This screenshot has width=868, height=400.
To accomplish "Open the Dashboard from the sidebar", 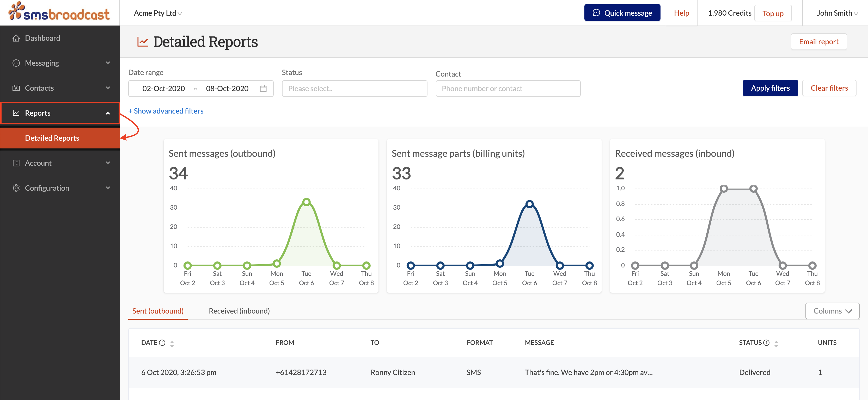I will pos(16,38).
